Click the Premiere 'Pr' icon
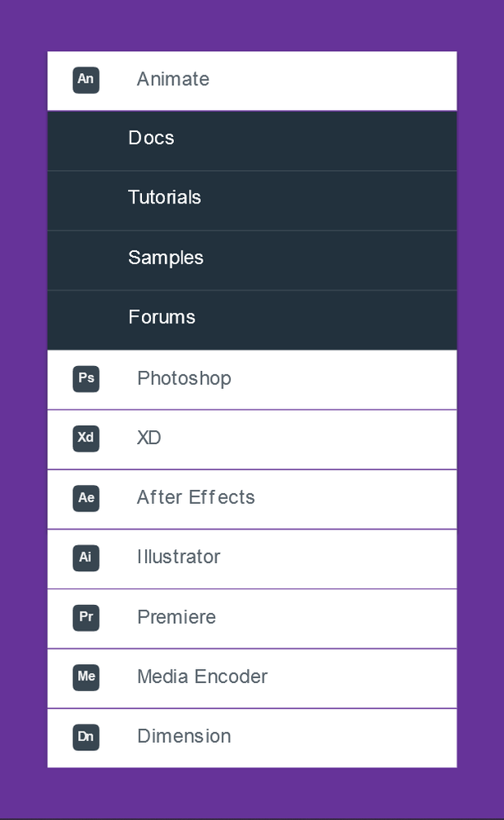Image resolution: width=504 pixels, height=820 pixels. pos(86,617)
